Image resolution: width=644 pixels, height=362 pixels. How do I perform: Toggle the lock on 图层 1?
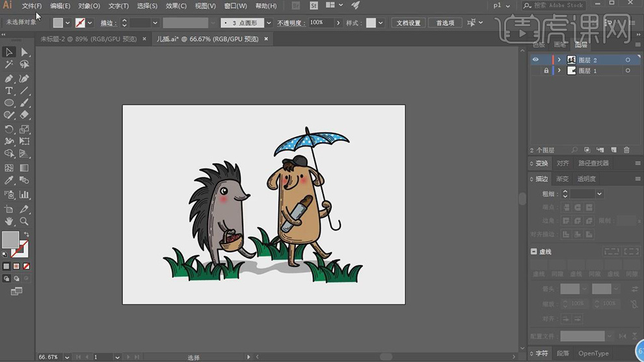[546, 70]
